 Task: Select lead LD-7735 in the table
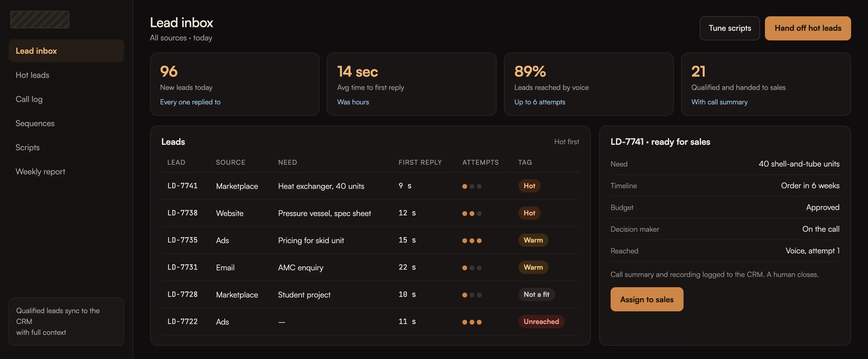point(370,240)
